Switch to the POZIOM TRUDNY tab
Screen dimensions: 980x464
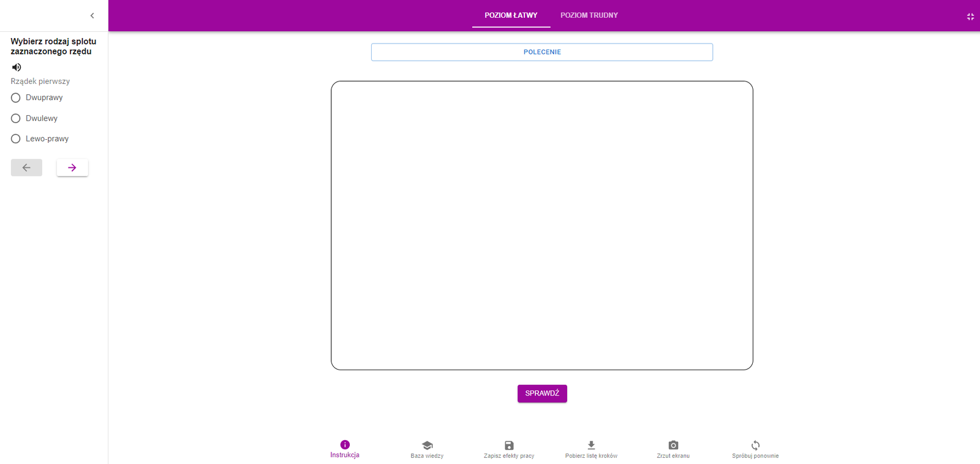click(x=589, y=15)
